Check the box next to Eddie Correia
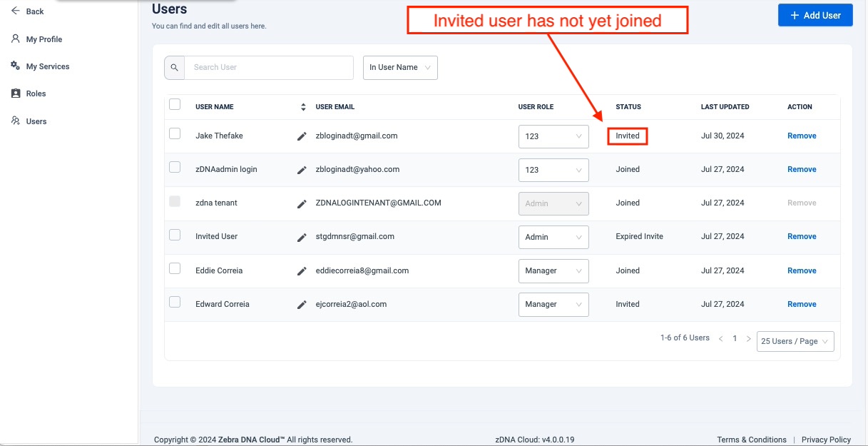 [175, 268]
